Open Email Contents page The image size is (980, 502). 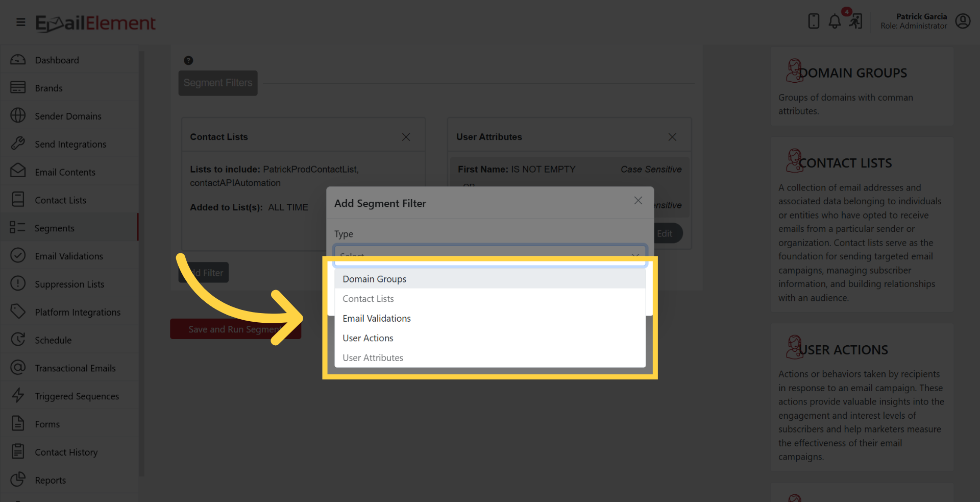(x=65, y=172)
